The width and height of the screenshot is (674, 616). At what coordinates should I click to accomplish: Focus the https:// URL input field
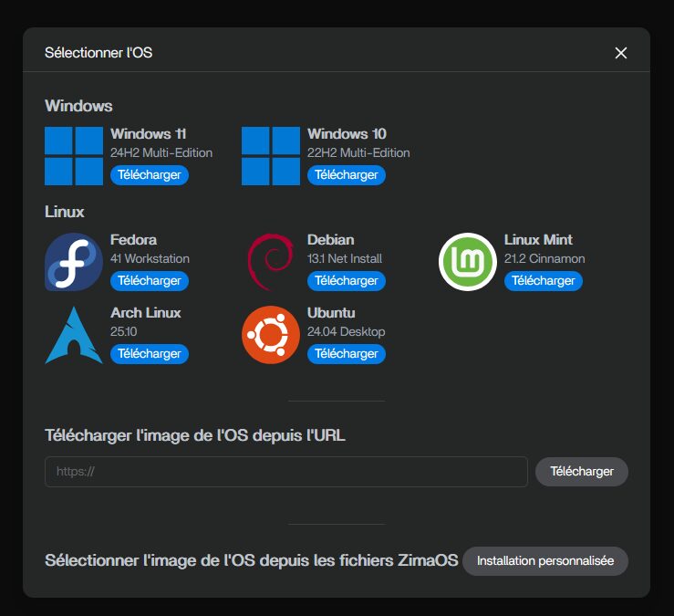[x=286, y=472]
